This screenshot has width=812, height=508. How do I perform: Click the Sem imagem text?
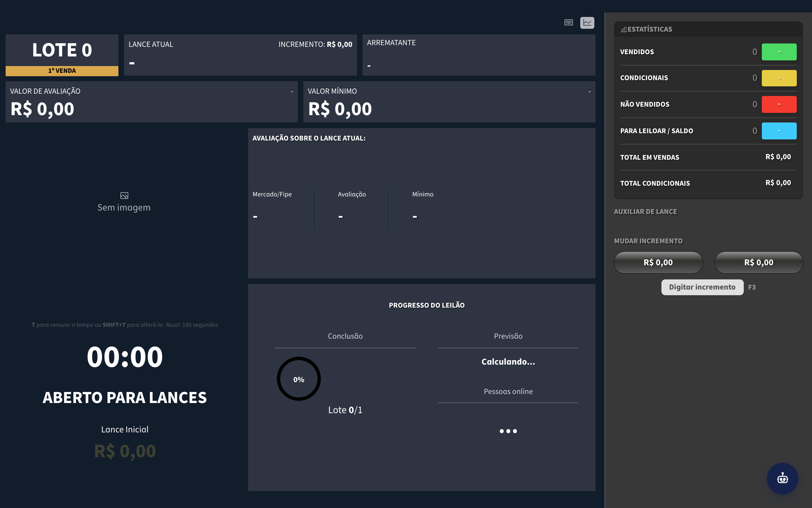[124, 207]
